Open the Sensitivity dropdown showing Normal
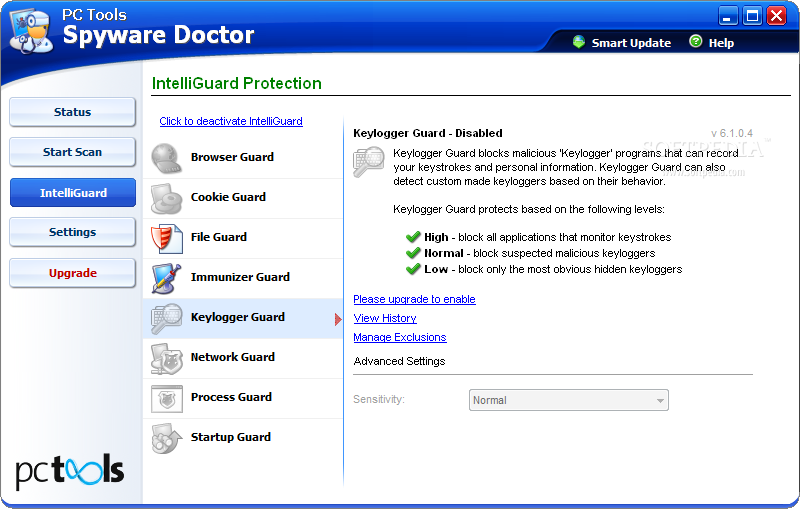This screenshot has height=509, width=800. pyautogui.click(x=568, y=400)
